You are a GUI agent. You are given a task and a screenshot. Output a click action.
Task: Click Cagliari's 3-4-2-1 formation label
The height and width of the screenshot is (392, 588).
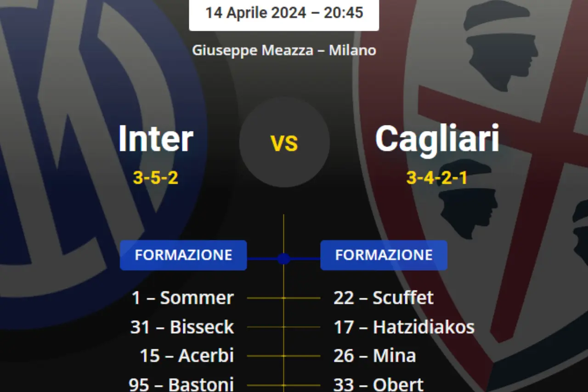click(x=437, y=177)
